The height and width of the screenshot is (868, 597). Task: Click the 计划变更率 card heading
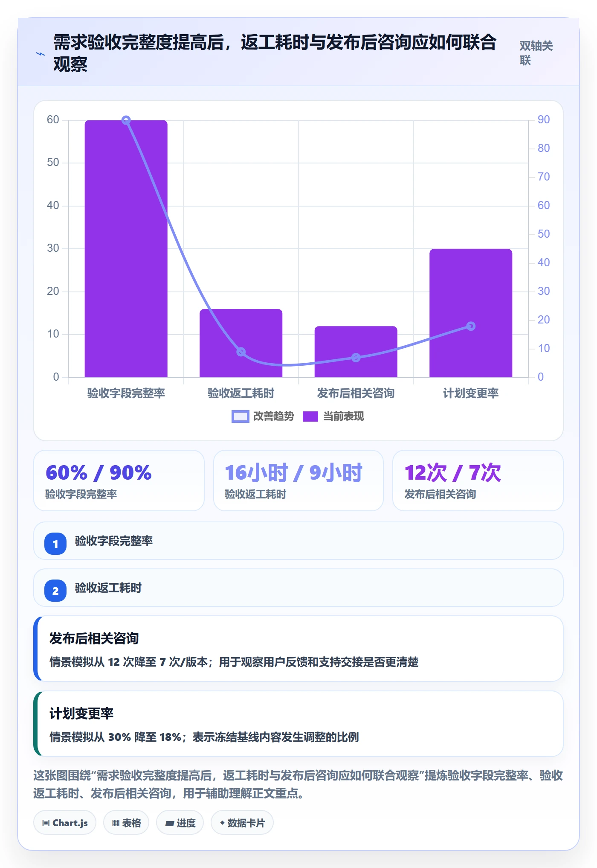pyautogui.click(x=81, y=714)
